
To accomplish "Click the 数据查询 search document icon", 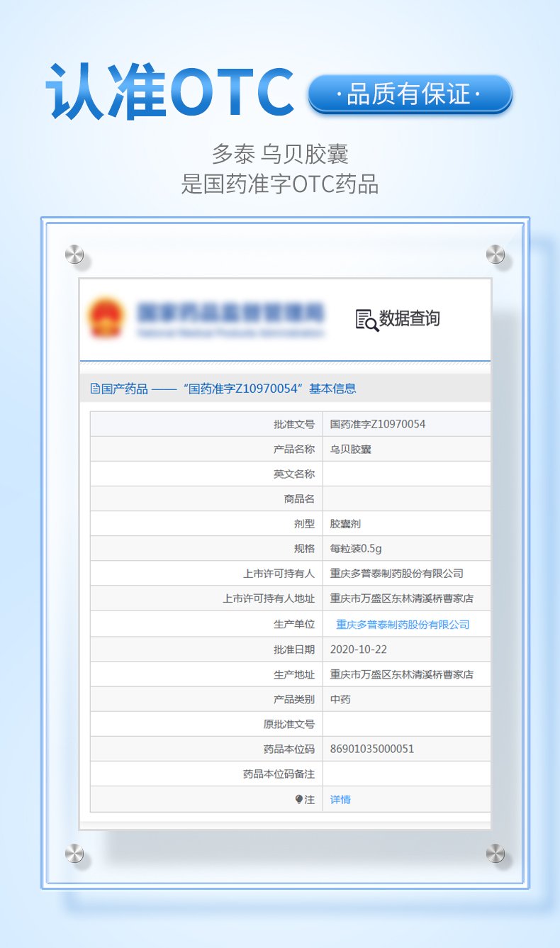I will [366, 320].
